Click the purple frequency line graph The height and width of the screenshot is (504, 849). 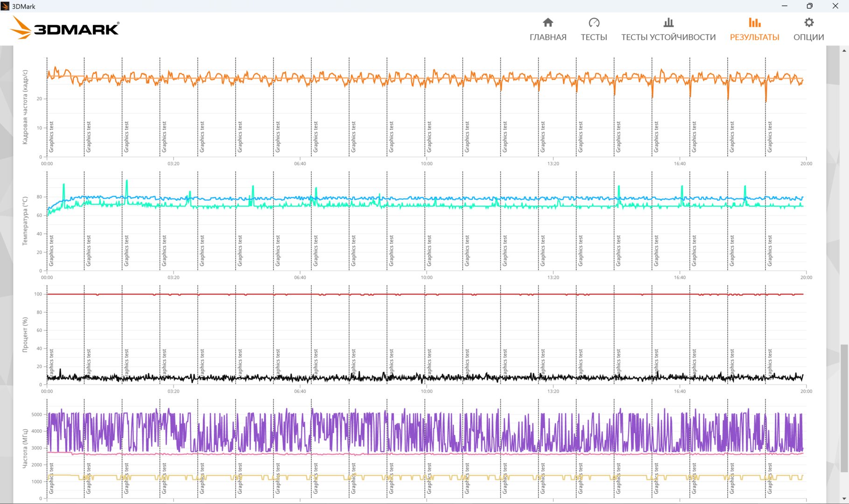point(425,432)
